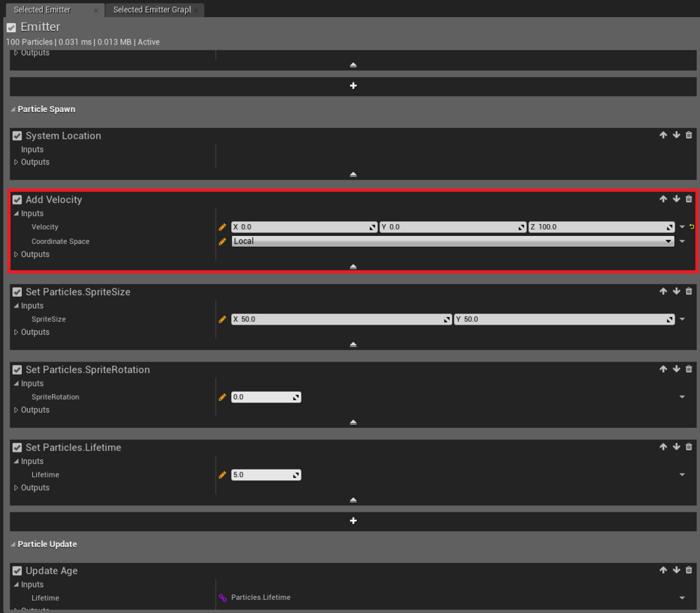This screenshot has height=613, width=700.
Task: Reset Velocity to default with yellow arrow
Action: 692,227
